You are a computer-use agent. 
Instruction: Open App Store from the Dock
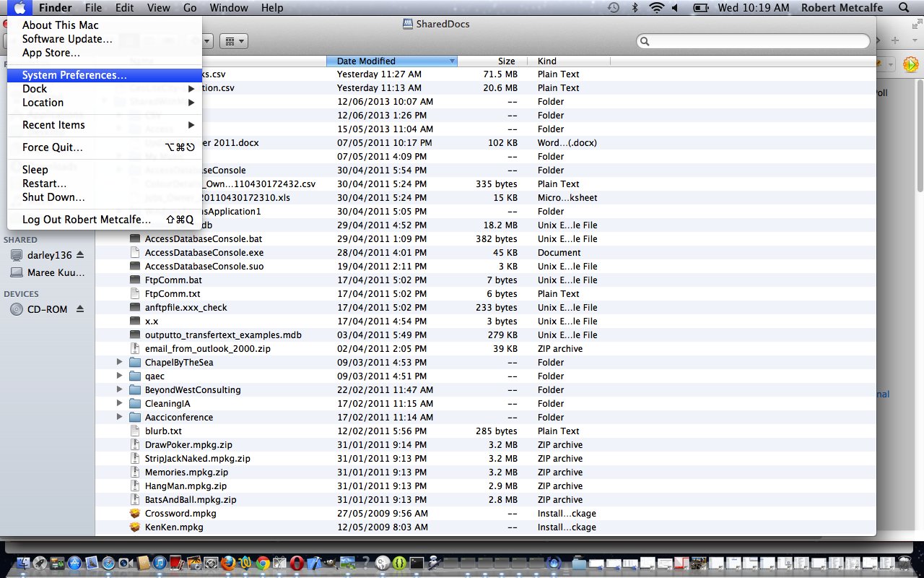point(74,563)
